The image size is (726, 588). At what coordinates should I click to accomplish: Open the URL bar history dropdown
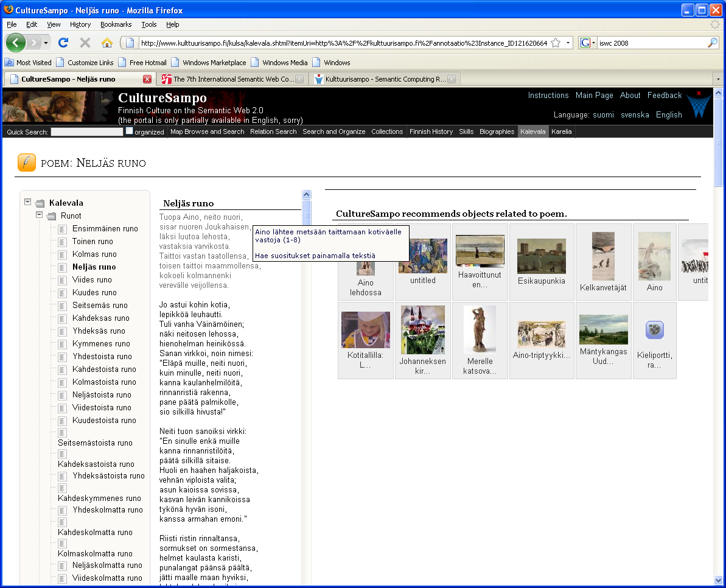(568, 43)
